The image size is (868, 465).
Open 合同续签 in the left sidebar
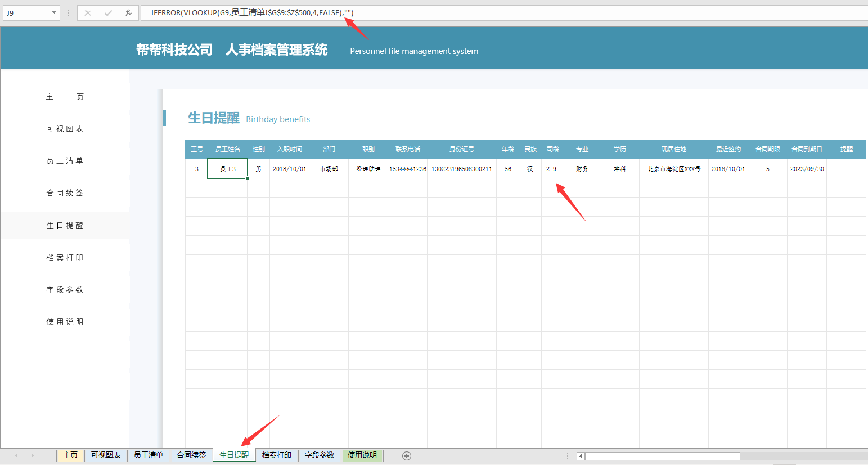click(65, 193)
